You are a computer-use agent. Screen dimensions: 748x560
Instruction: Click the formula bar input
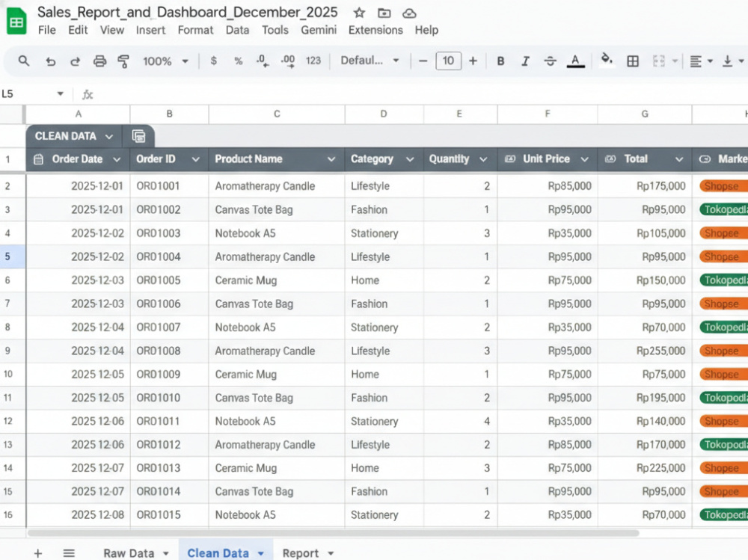click(420, 94)
